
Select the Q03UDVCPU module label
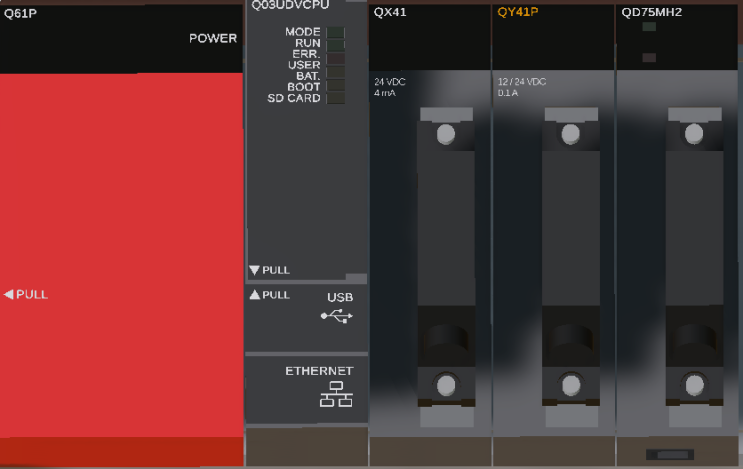(290, 5)
